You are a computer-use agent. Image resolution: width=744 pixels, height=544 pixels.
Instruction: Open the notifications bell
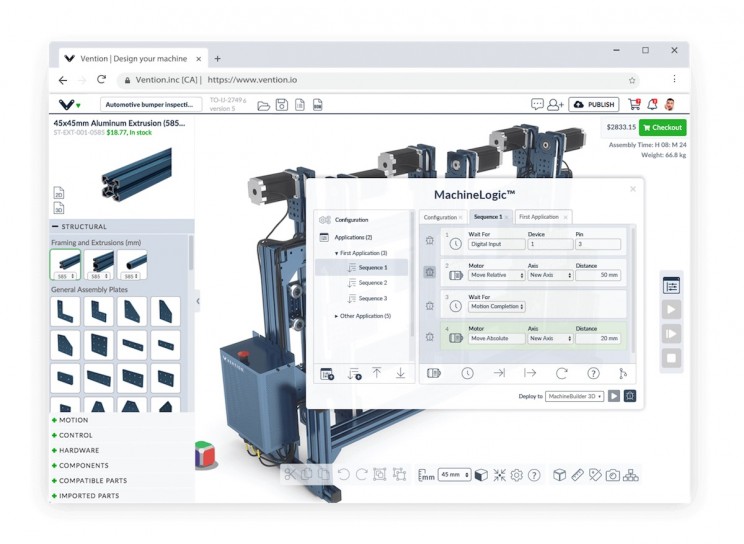coord(652,104)
